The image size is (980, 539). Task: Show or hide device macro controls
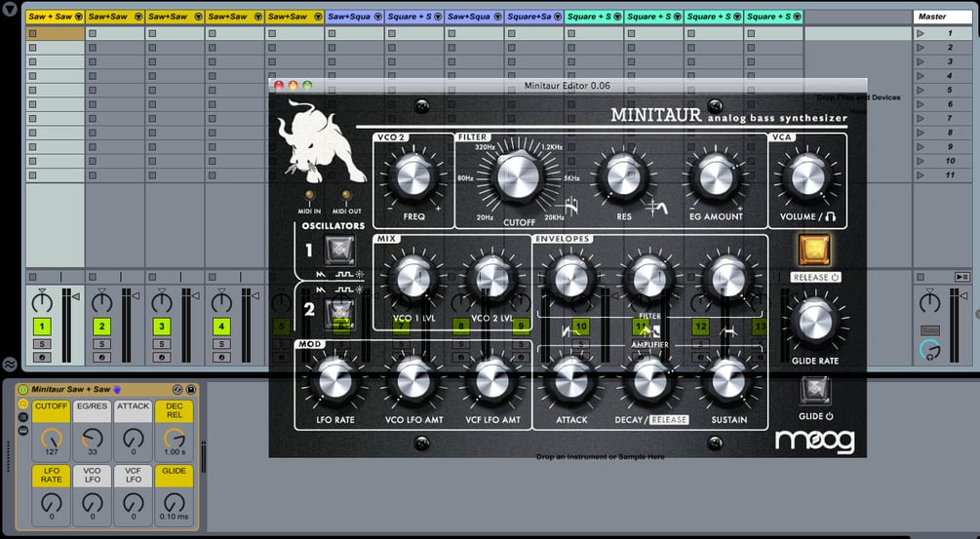[x=23, y=404]
